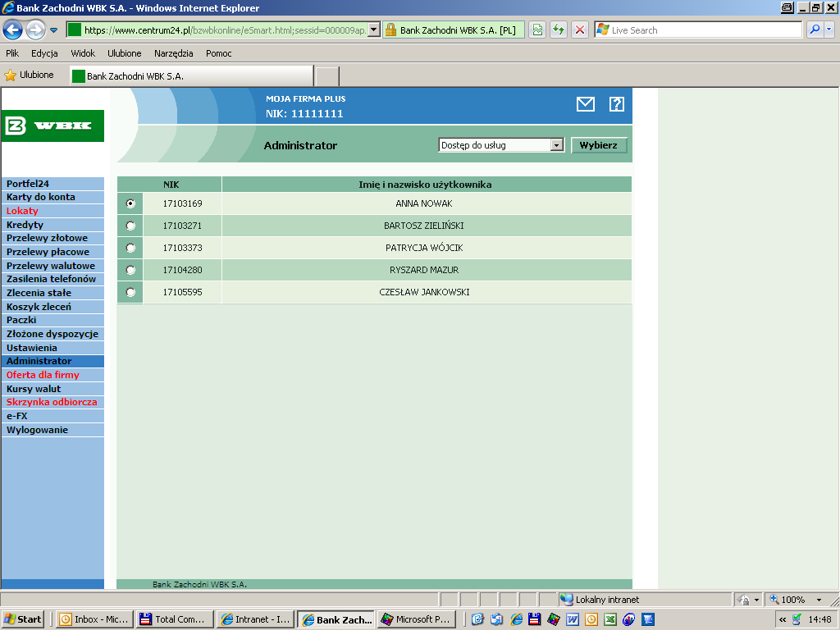Open the Pomoc menu
The width and height of the screenshot is (840, 630).
218,53
